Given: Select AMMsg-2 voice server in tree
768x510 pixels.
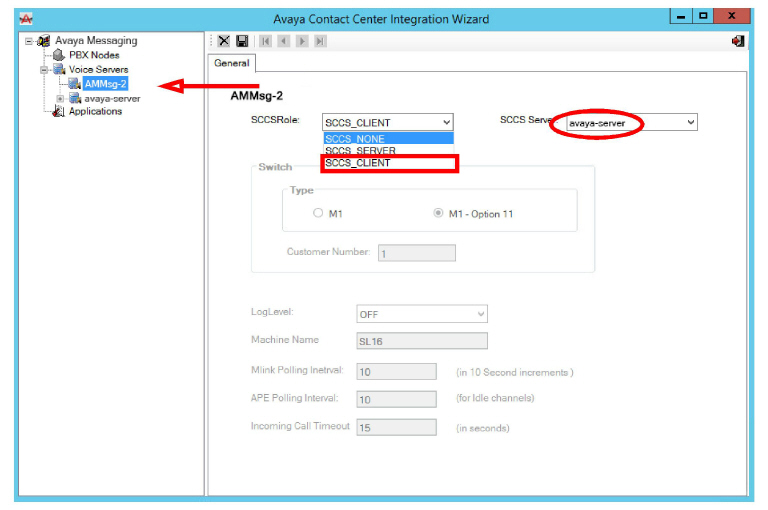Looking at the screenshot, I should 105,84.
